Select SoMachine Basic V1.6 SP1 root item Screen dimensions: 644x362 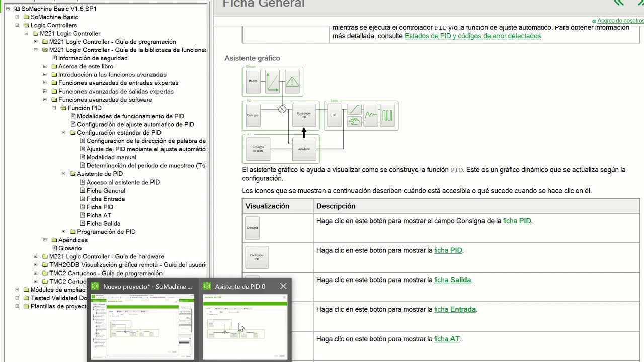pos(59,9)
